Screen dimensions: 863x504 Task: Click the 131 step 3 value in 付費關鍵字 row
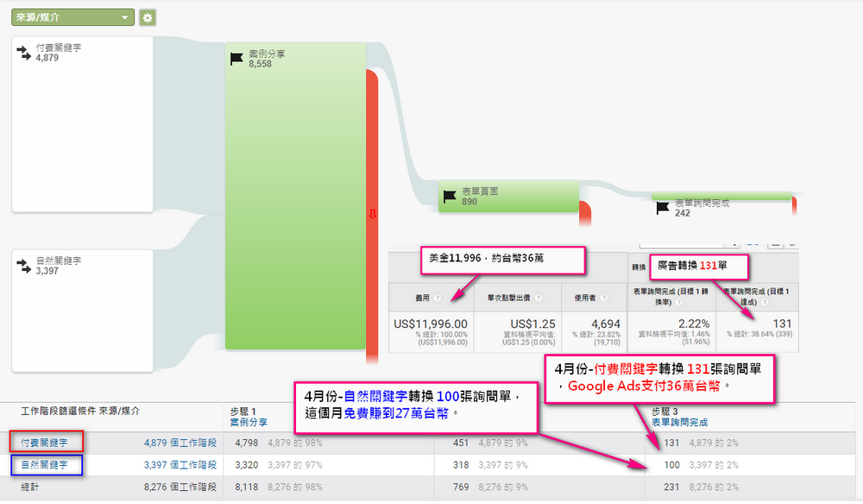click(671, 443)
